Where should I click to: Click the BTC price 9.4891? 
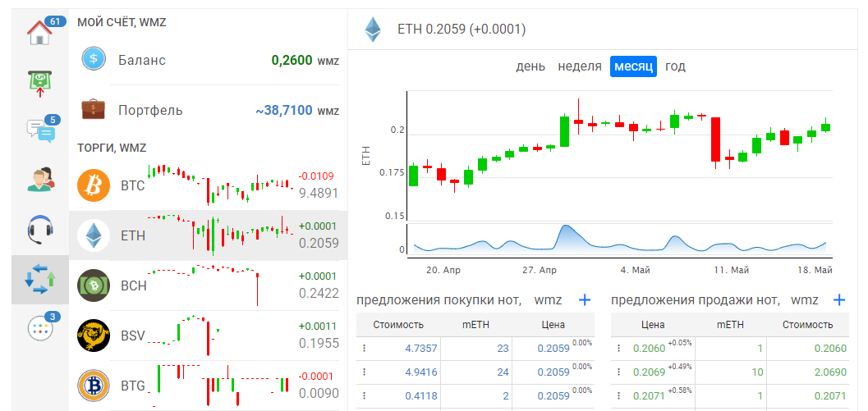point(319,193)
